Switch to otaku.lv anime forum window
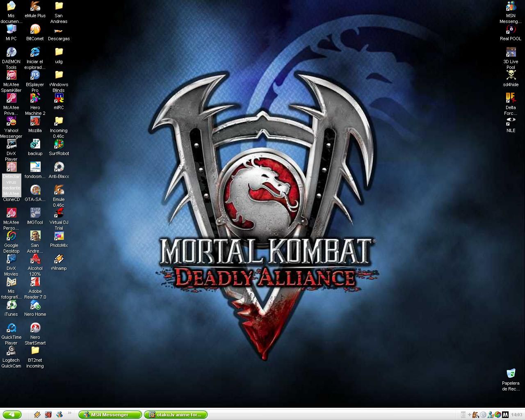525x420 pixels. [176, 415]
